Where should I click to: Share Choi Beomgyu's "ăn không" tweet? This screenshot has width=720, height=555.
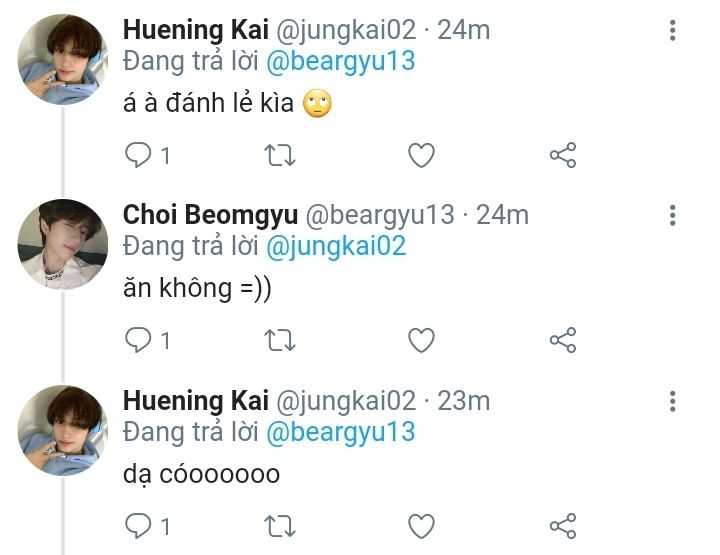[563, 340]
